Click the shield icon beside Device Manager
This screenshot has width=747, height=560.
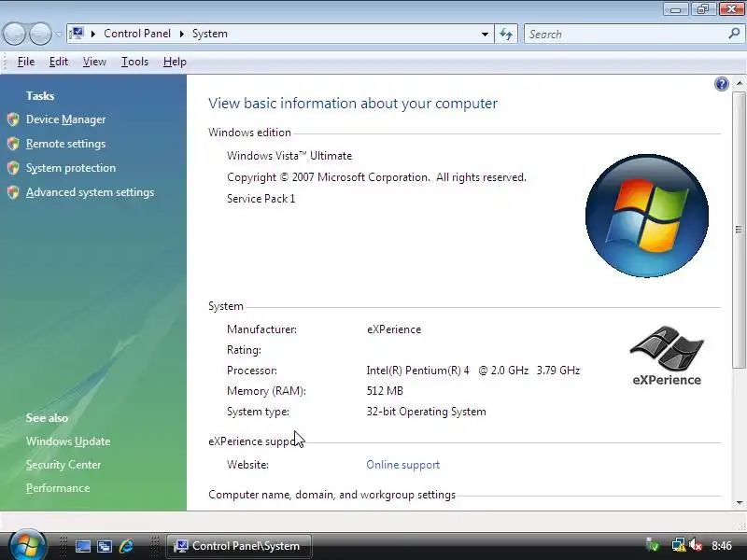[x=13, y=119]
